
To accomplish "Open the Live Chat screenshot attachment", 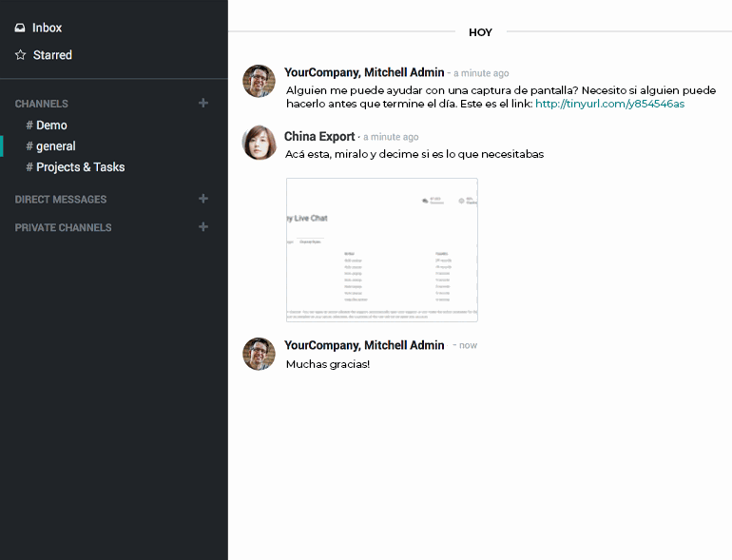I will [381, 250].
